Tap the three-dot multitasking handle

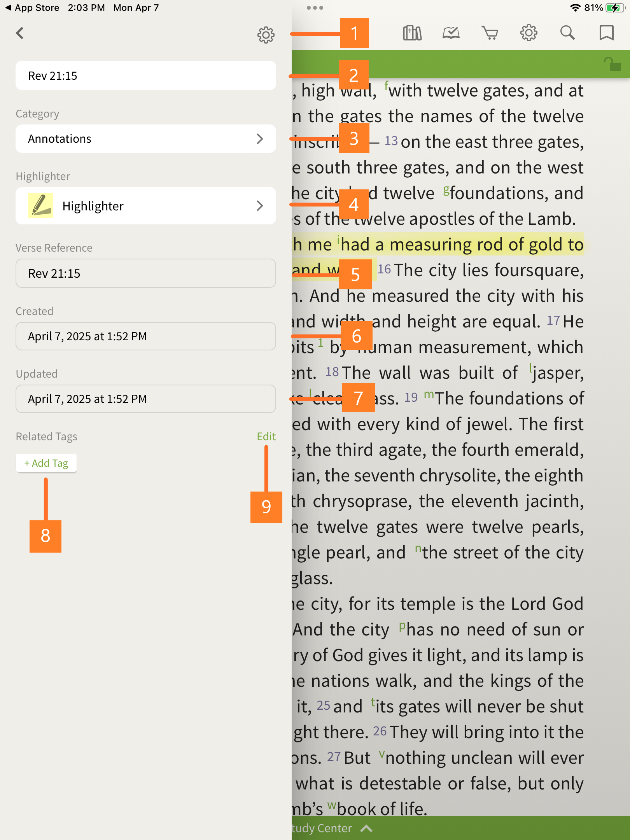coord(315,8)
